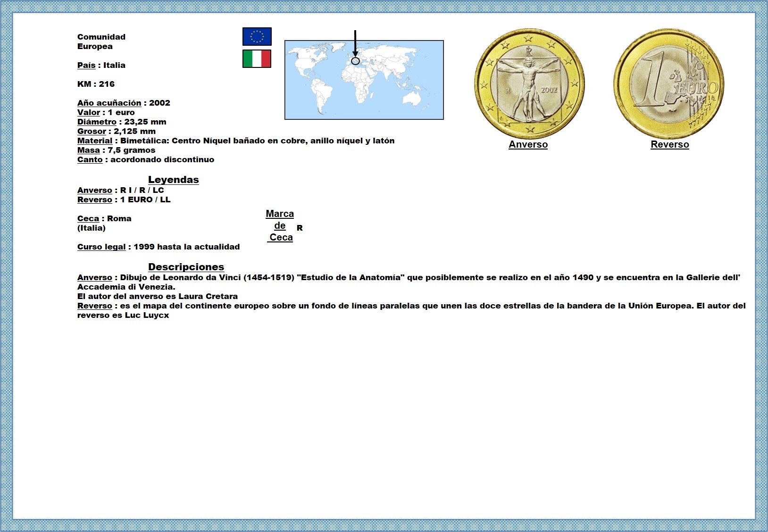Select the 'Ceca : Roma' line
The height and width of the screenshot is (532, 768).
pos(104,218)
